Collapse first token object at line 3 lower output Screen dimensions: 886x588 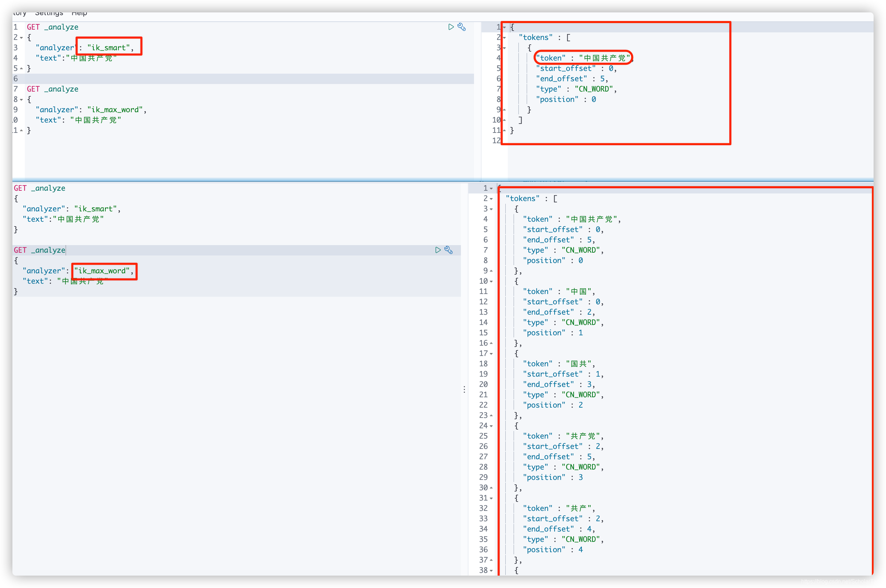(491, 209)
